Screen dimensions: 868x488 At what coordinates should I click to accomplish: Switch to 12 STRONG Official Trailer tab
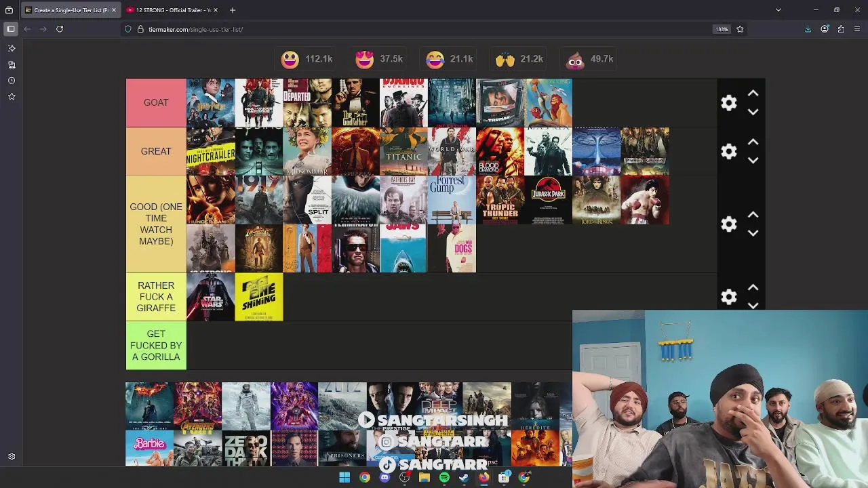pos(173,10)
